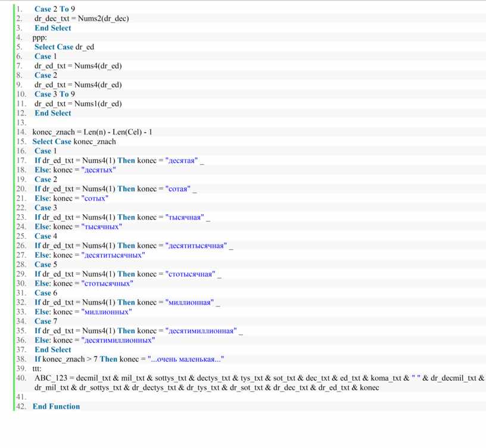Viewport: 486px width, 448px height.
Task: Click the string "стотысячная"
Action: [191, 274]
